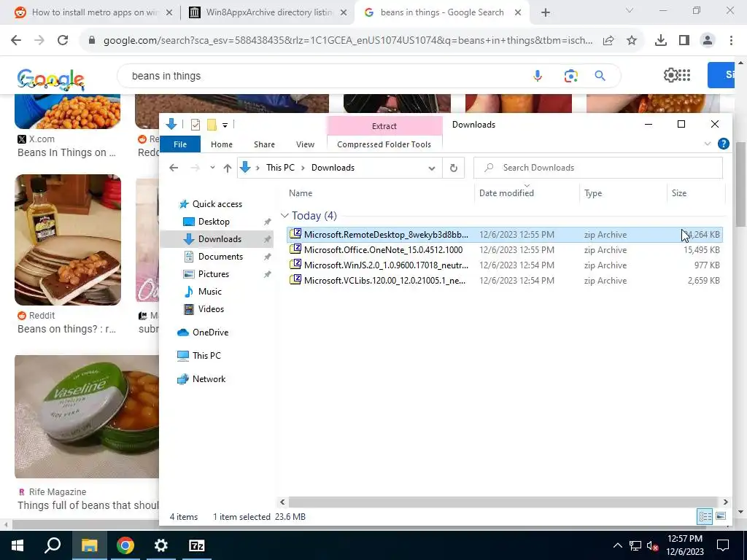Viewport: 747px width, 560px height.
Task: Open the View ribbon tab
Action: 306,144
